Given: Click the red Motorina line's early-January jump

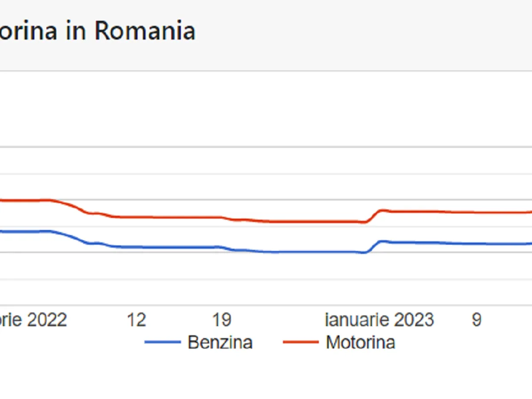Looking at the screenshot, I should [x=374, y=215].
